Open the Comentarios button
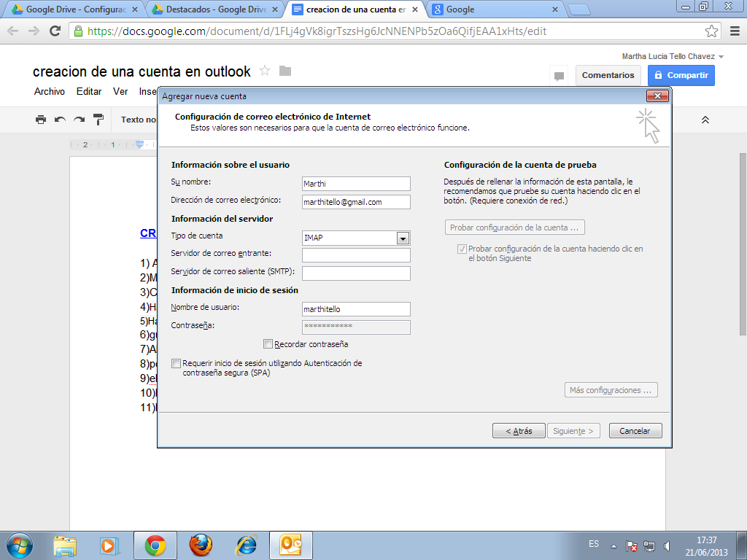747x560 pixels. (608, 76)
